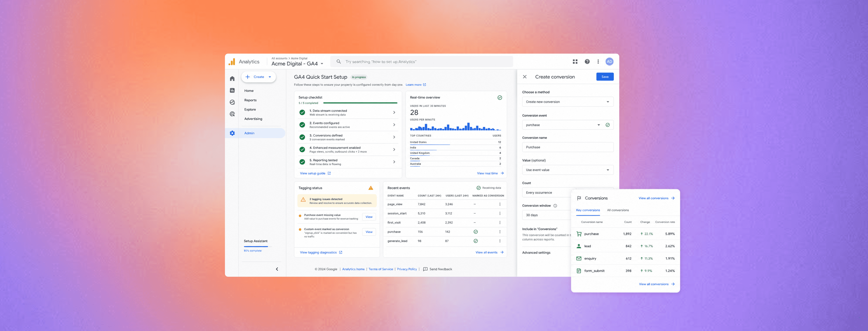
Task: Click the Setup Assistant progress bar
Action: 257,247
